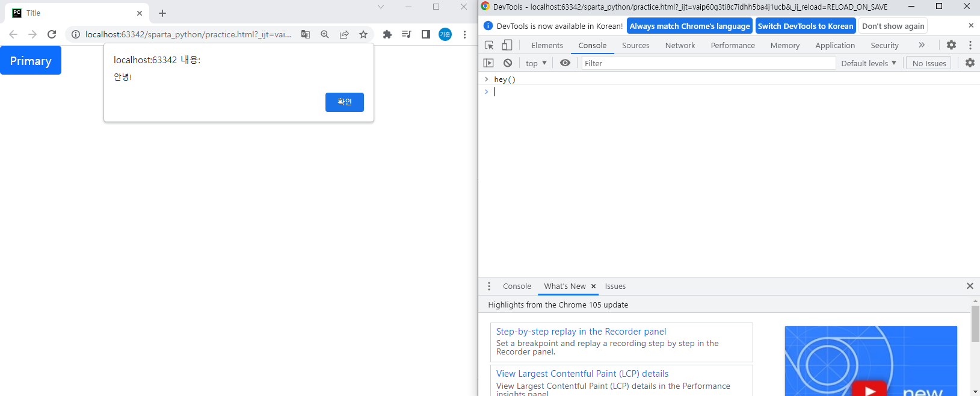980x396 pixels.
Task: Click Switch DevTools to Korean
Action: (806, 26)
